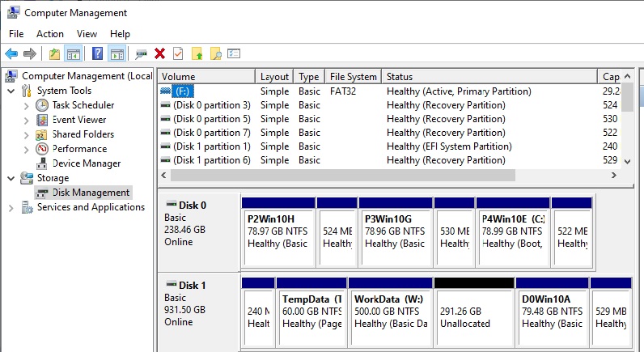Click the blue Help question-mark icon
The image size is (644, 352).
click(x=97, y=53)
